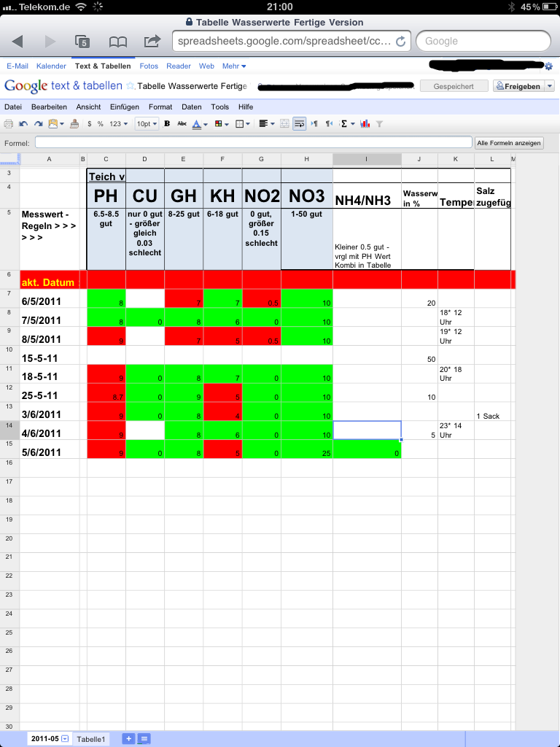Click the Freigeben share button

click(x=522, y=86)
